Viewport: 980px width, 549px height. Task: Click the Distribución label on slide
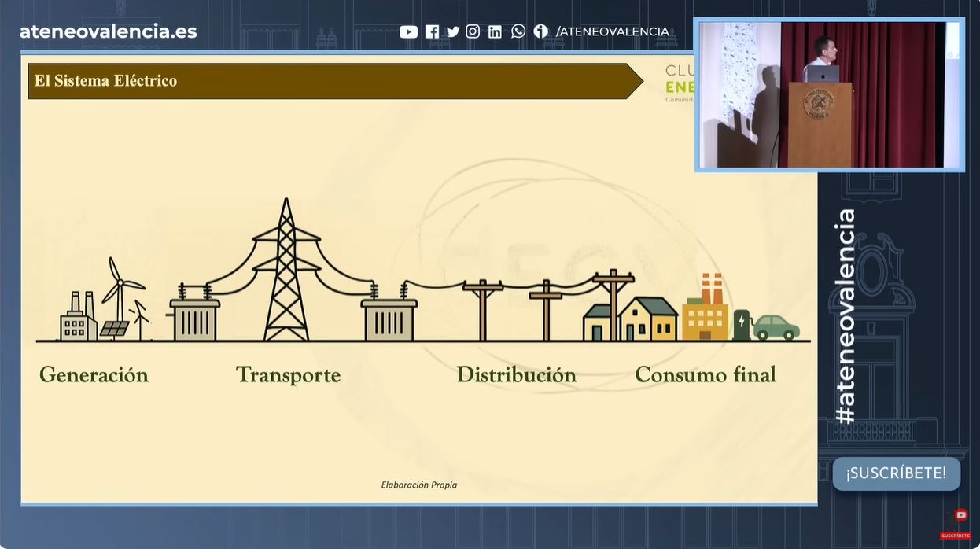(516, 375)
